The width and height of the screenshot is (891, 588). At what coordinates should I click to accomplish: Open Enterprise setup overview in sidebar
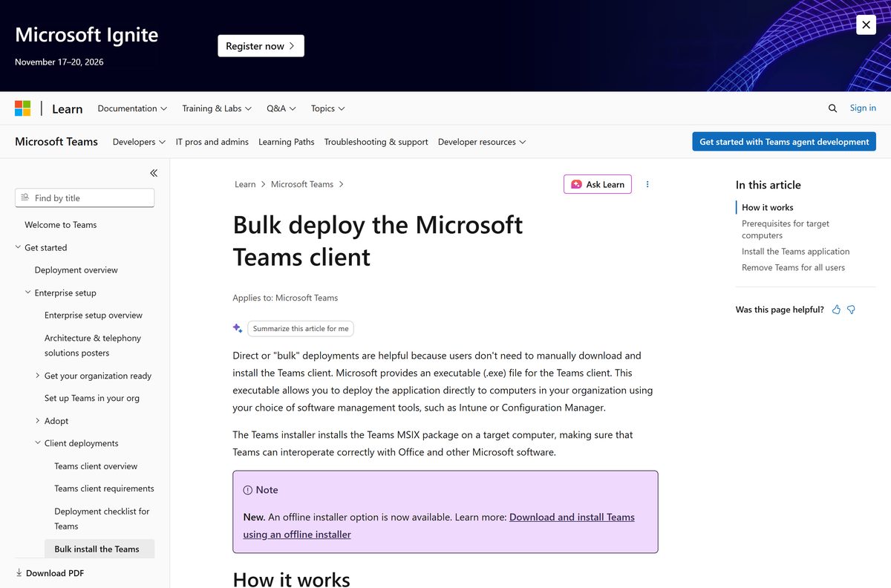click(94, 316)
